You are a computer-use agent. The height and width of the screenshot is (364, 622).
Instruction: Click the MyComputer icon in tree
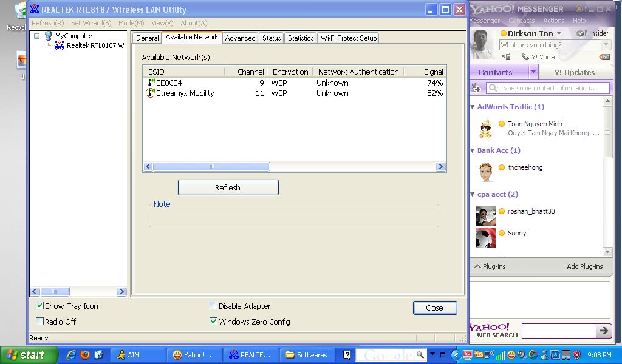tap(49, 36)
